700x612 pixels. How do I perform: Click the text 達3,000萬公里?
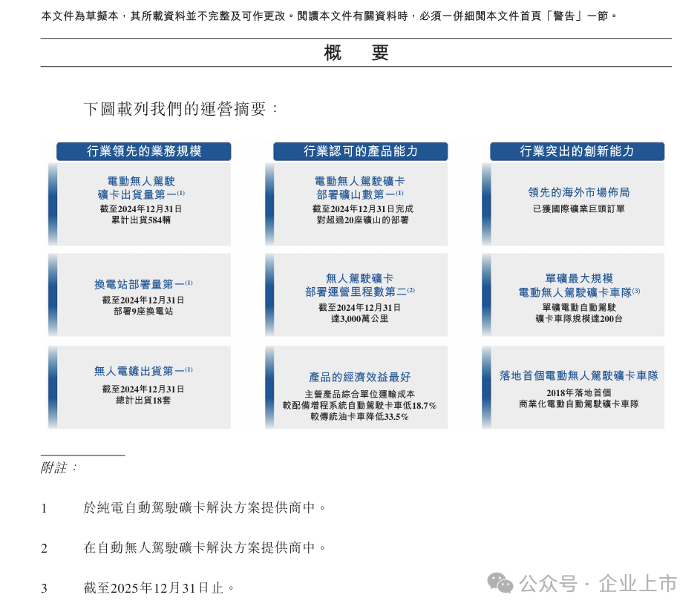[x=360, y=318]
